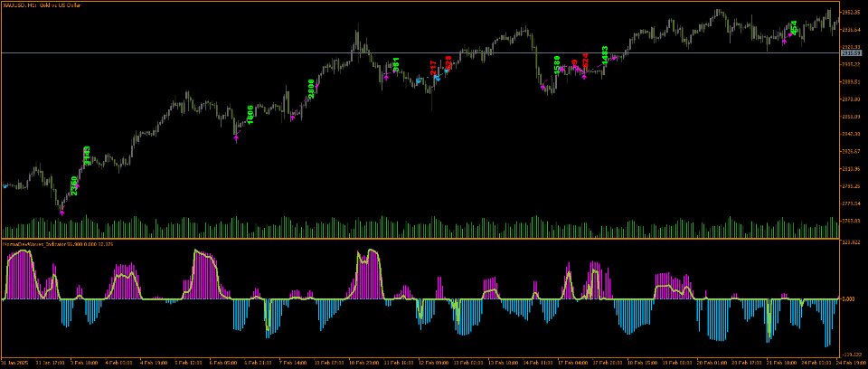Click the 24 Feb 19:00 time axis label
Screen dimensions: 868x369
tap(853, 363)
